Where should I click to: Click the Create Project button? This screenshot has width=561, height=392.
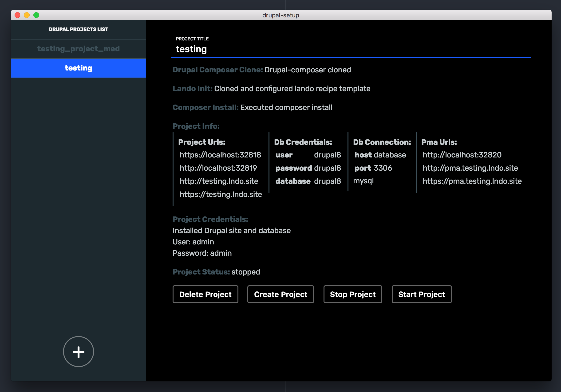point(280,294)
